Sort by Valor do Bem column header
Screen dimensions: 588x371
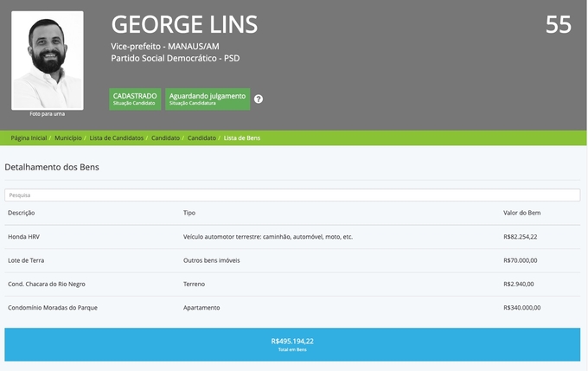pos(521,213)
